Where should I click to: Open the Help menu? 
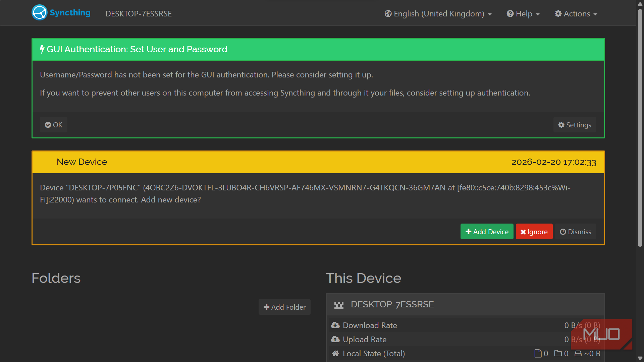[523, 14]
